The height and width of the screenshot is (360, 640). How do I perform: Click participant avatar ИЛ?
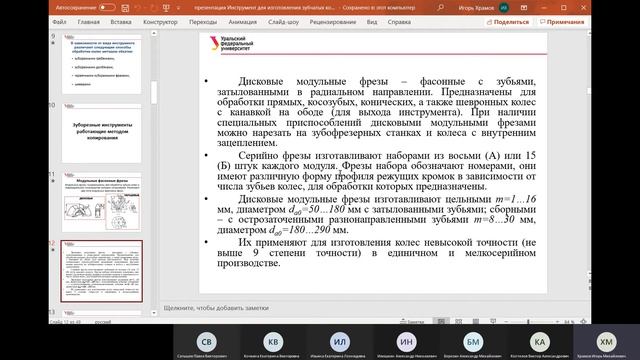pyautogui.click(x=340, y=342)
